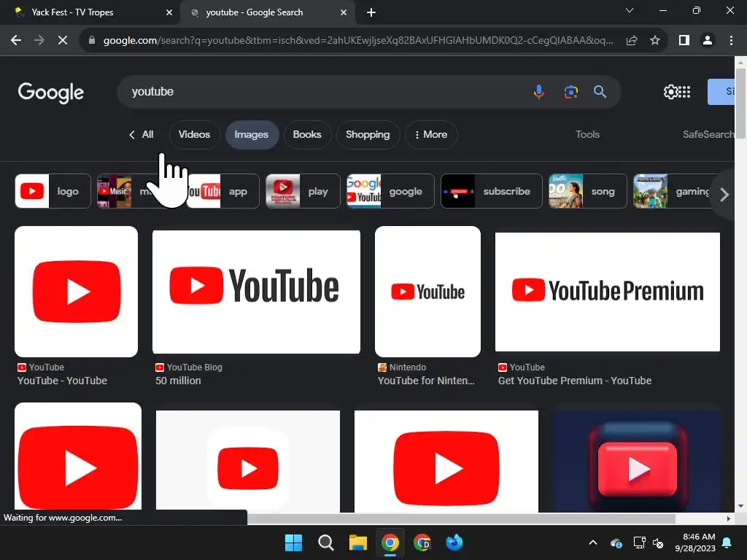Switch to the All results tab

(142, 135)
